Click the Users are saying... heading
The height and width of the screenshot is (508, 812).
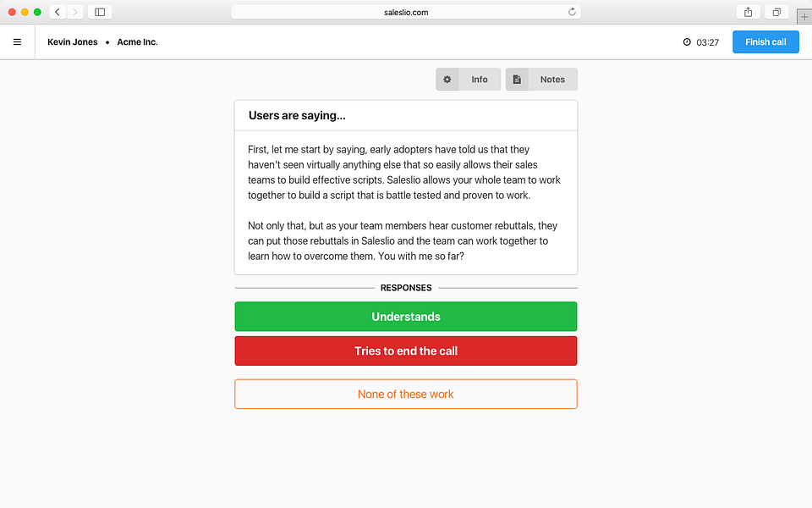[x=297, y=116]
